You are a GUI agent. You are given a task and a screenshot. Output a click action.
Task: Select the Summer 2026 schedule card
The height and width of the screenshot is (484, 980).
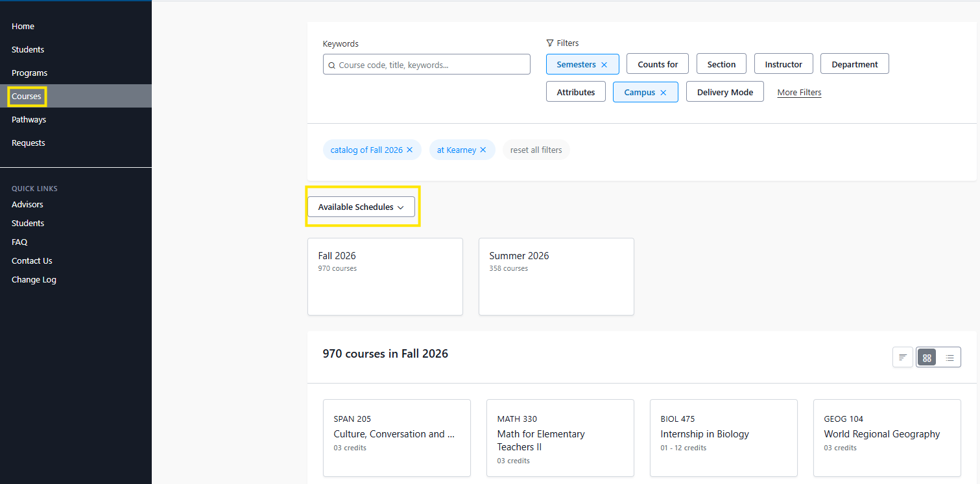click(556, 277)
